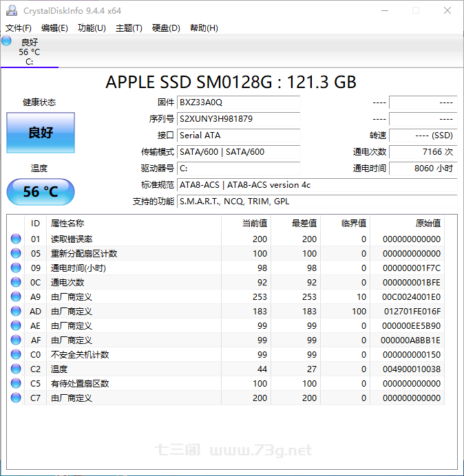This screenshot has height=476, width=464.
Task: Click the rotation rate field ---- (SSD)
Action: 423,136
